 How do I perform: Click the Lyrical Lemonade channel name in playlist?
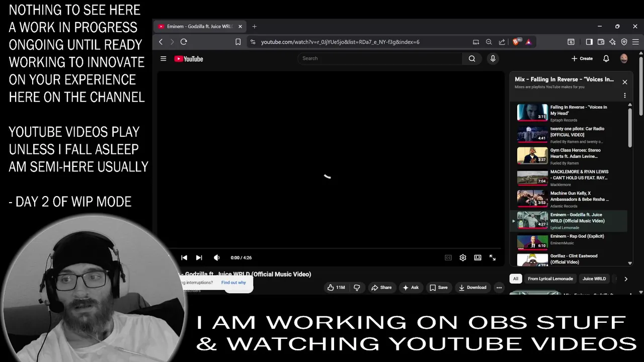pyautogui.click(x=565, y=228)
